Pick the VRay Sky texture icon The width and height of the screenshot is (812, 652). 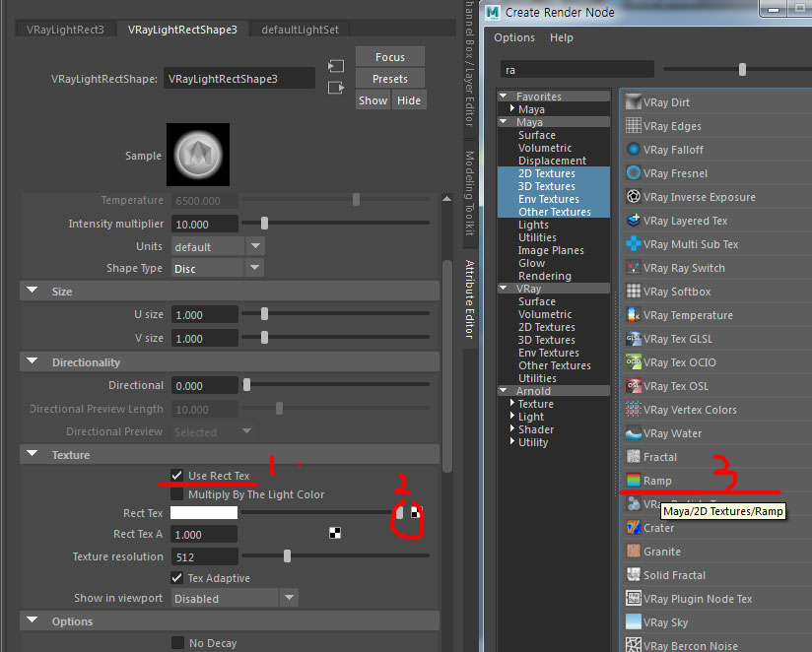[633, 622]
